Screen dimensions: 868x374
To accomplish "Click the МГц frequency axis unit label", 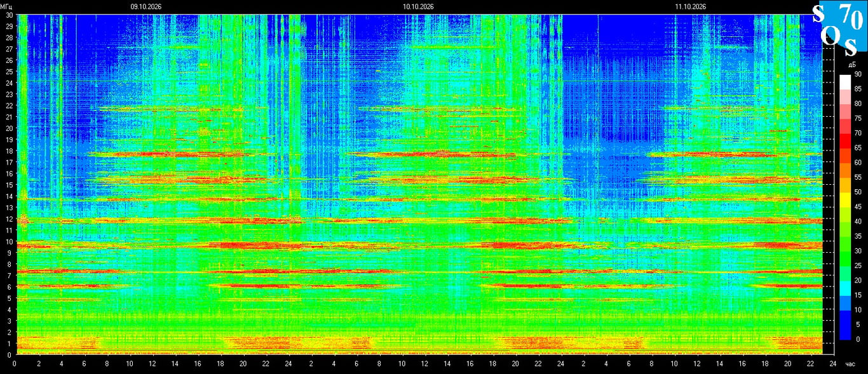I will click(x=6, y=6).
